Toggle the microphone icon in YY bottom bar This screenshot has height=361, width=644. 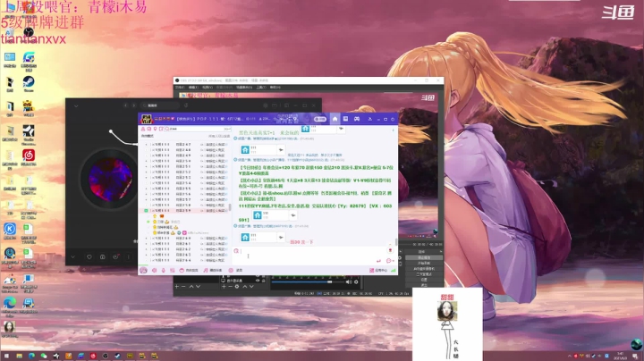[164, 271]
